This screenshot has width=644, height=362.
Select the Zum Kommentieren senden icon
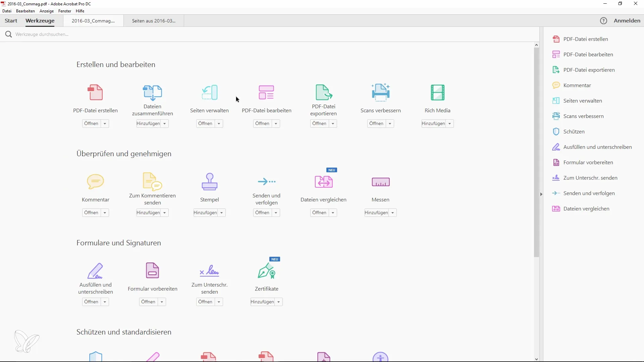point(152,182)
